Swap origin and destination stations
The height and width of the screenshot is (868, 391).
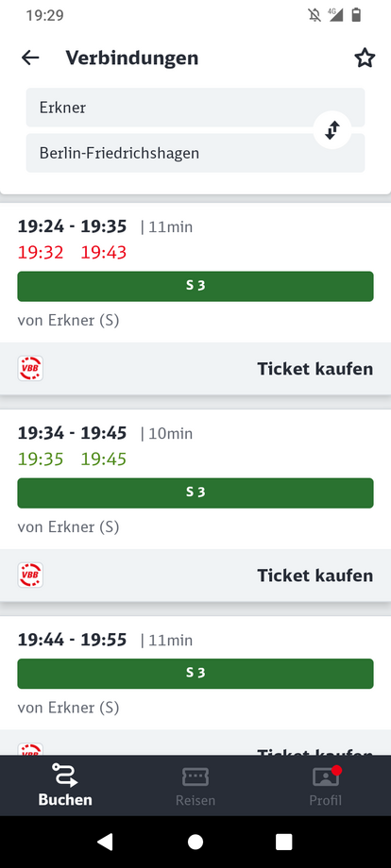coord(332,130)
